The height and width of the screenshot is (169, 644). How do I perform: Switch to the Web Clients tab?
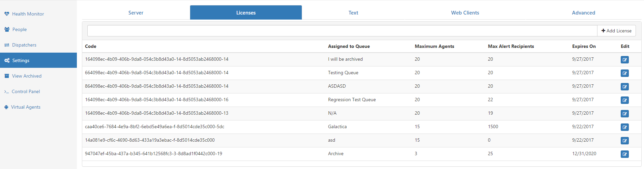[x=465, y=12]
